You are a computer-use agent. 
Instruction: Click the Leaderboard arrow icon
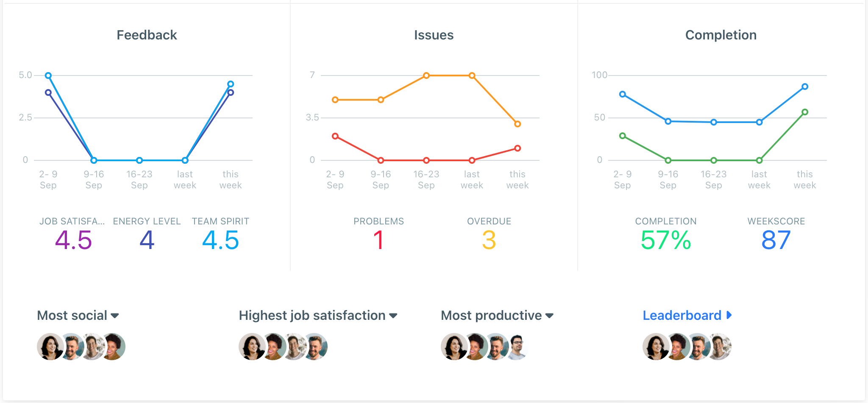click(729, 315)
